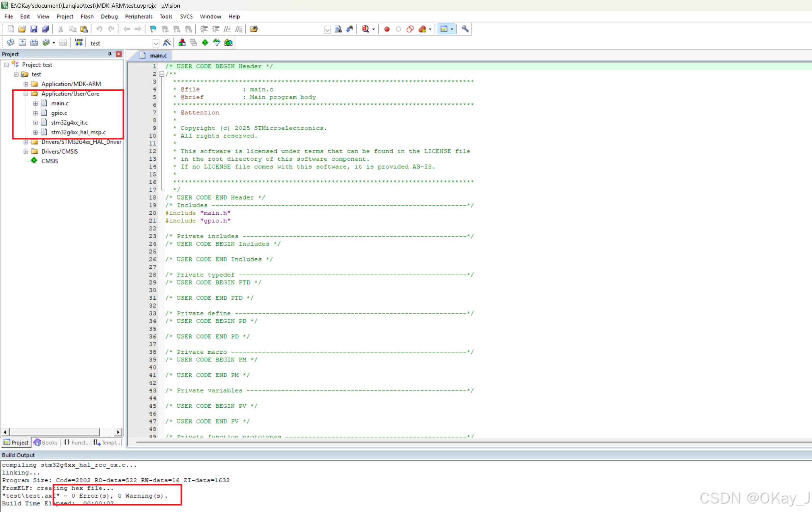Select gpio.c in the project tree
The height and width of the screenshot is (512, 812).
click(59, 113)
